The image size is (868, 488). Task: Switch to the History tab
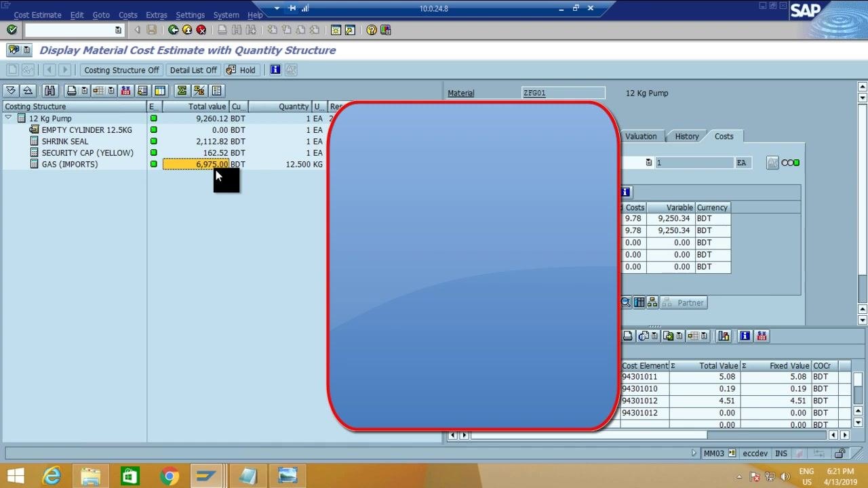(687, 136)
